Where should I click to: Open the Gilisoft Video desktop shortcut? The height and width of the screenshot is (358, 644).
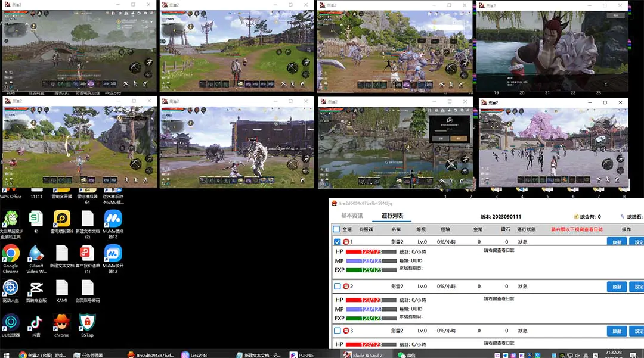[x=36, y=253]
